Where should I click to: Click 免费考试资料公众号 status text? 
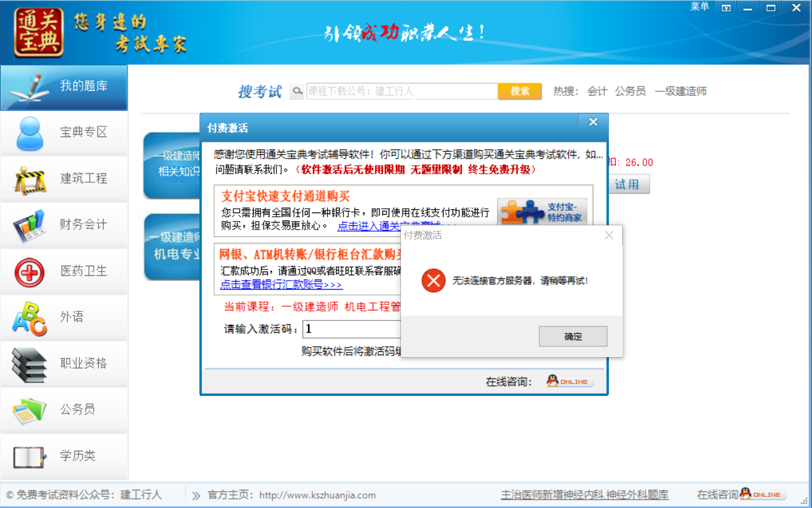pyautogui.click(x=83, y=495)
